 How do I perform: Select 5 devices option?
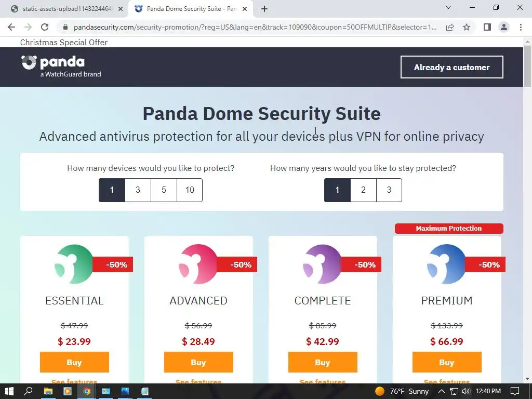tap(164, 190)
